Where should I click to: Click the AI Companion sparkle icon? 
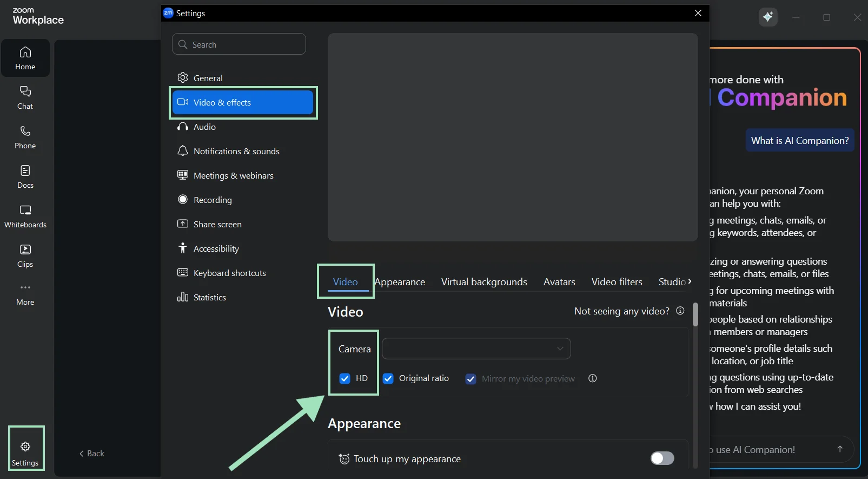(x=768, y=17)
